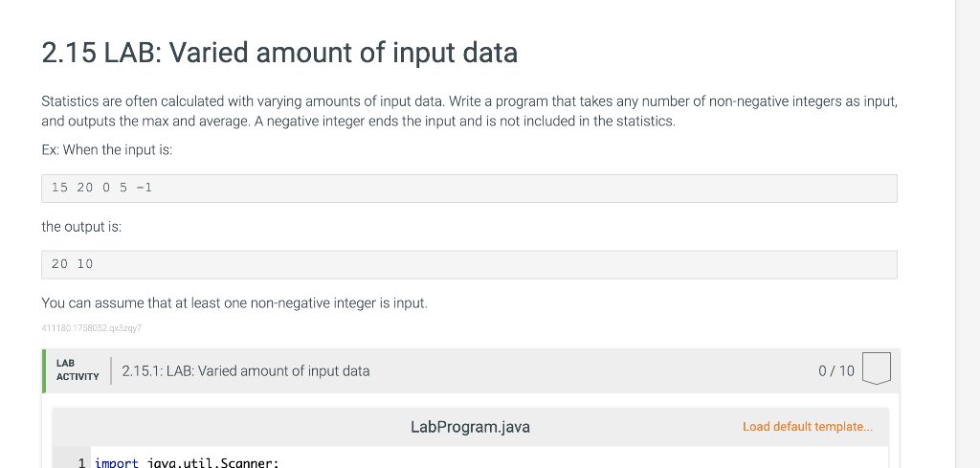980x468 pixels.
Task: Click the 'the output is:' label
Action: (x=81, y=227)
